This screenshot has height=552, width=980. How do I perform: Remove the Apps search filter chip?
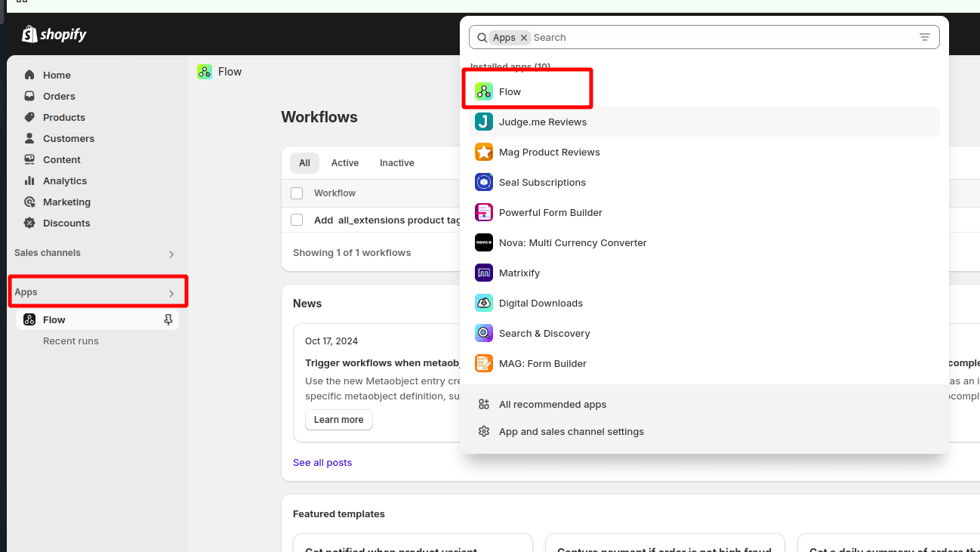[524, 38]
